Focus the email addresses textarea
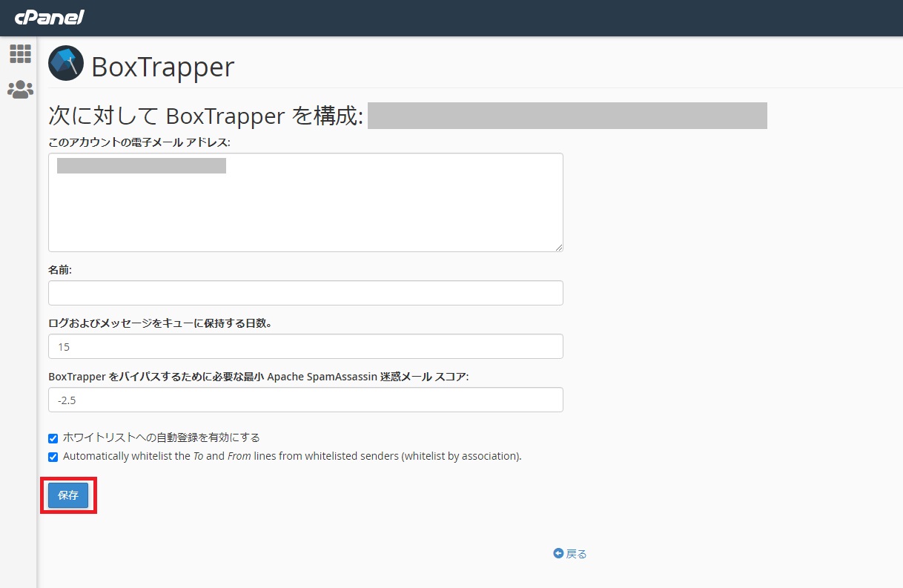The height and width of the screenshot is (588, 903). point(305,202)
